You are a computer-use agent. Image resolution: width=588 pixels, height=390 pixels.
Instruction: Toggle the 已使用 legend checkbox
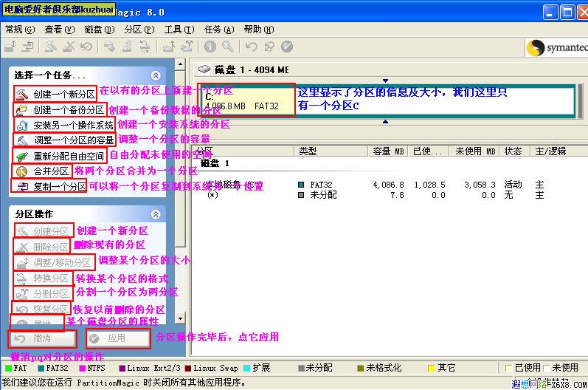click(x=509, y=368)
